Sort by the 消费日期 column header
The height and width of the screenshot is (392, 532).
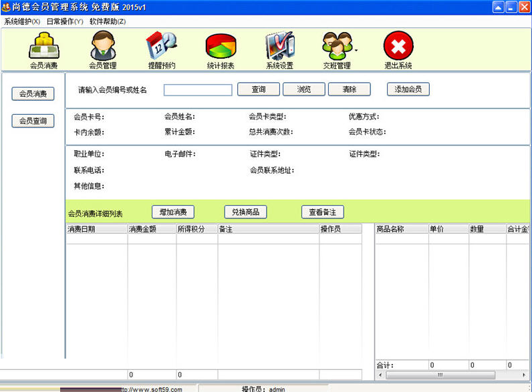point(97,229)
